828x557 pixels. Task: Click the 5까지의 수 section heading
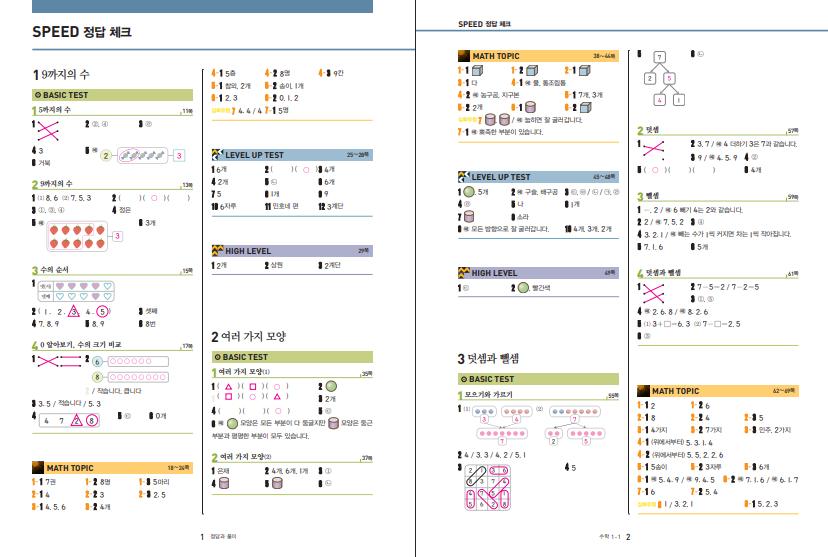pos(60,111)
